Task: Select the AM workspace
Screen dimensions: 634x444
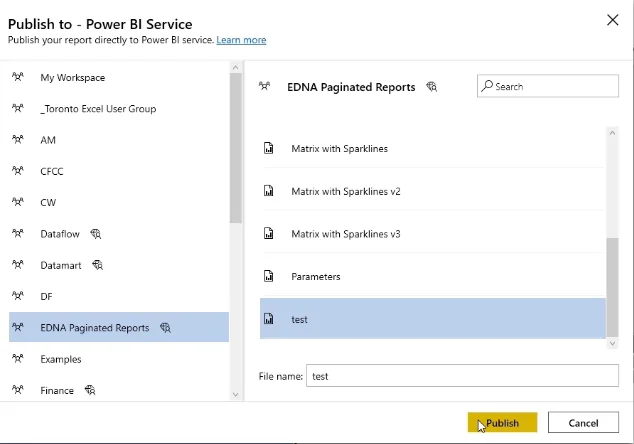Action: [119, 140]
